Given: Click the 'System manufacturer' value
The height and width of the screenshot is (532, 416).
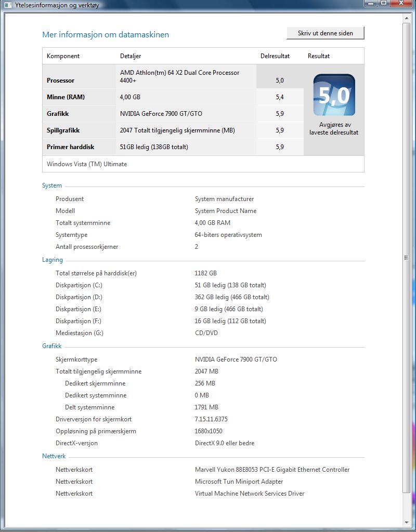Looking at the screenshot, I should [x=225, y=199].
